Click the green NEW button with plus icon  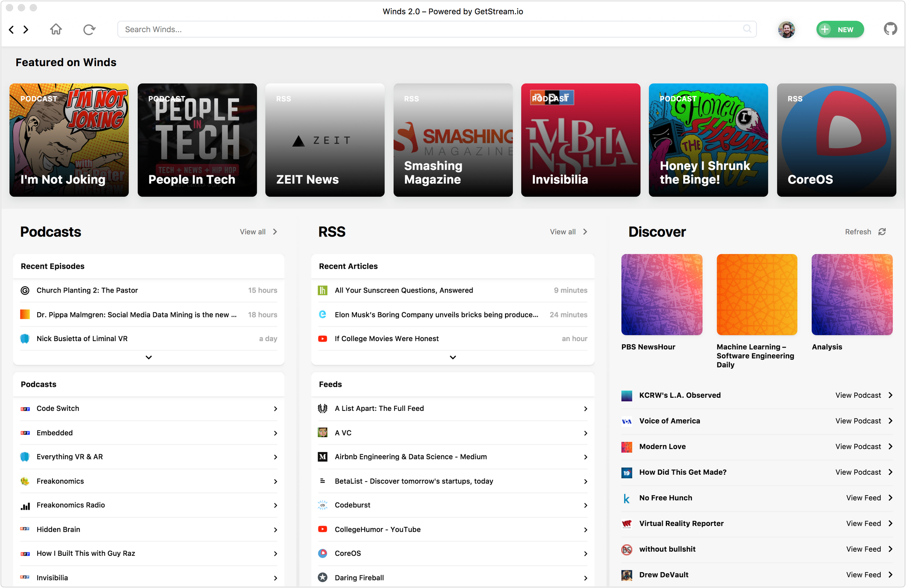[x=840, y=29]
